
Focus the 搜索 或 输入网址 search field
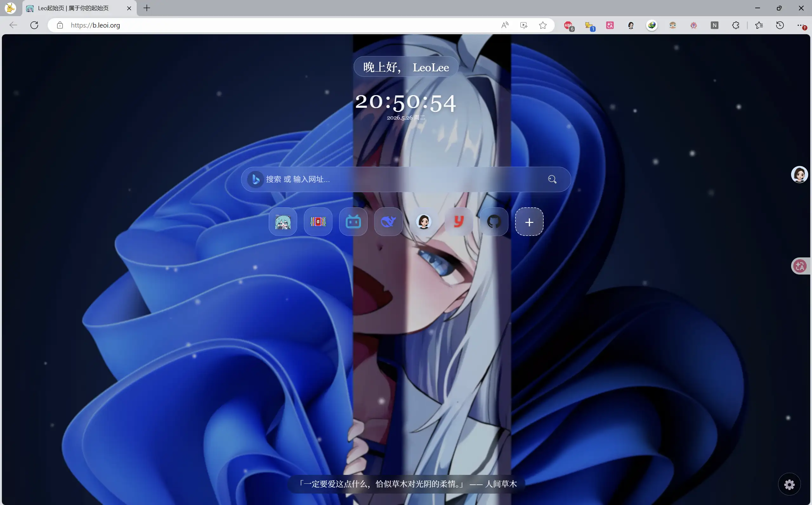(406, 179)
